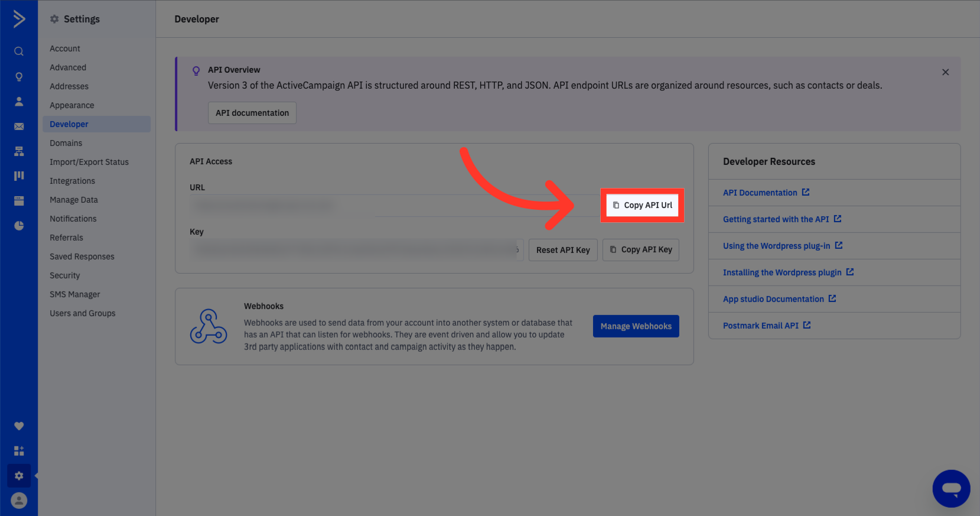980x516 pixels.
Task: Open Deals pipeline icon in sidebar
Action: (19, 176)
